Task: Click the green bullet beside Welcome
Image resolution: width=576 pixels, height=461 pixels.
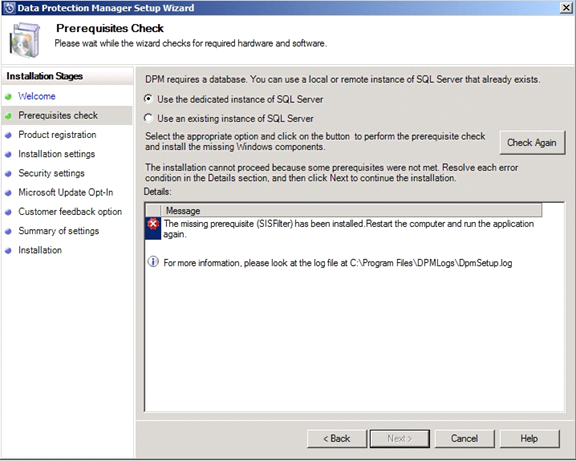Action: [8, 97]
